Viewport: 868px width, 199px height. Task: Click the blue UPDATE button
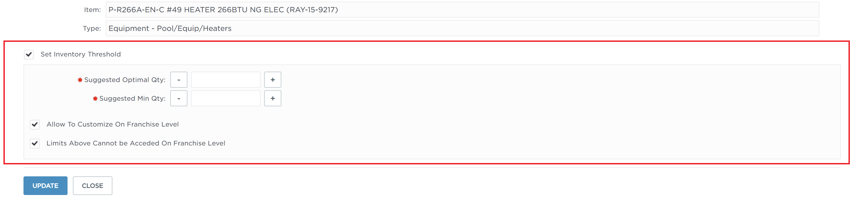(45, 186)
